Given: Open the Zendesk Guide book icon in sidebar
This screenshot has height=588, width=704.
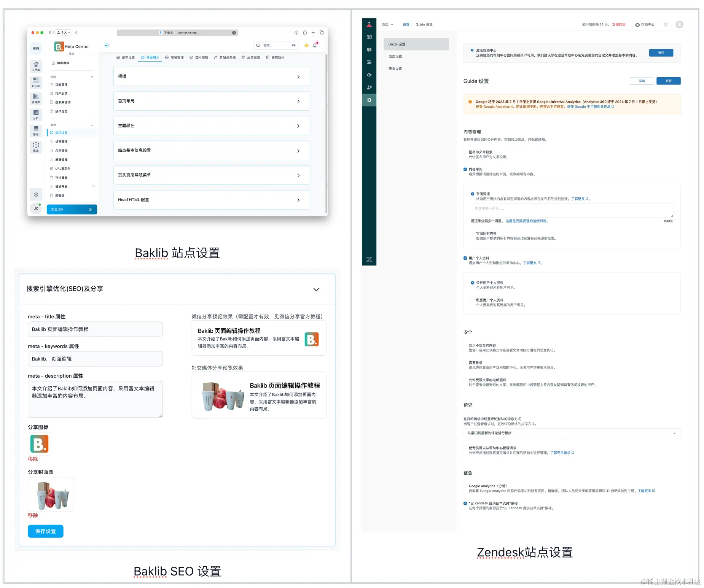Looking at the screenshot, I should (369, 37).
